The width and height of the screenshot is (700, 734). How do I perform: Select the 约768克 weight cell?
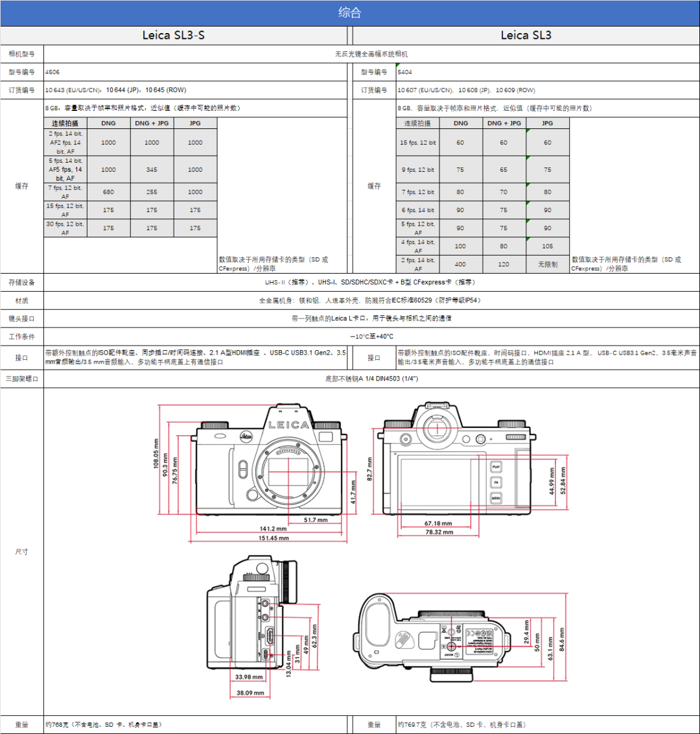pos(196,725)
